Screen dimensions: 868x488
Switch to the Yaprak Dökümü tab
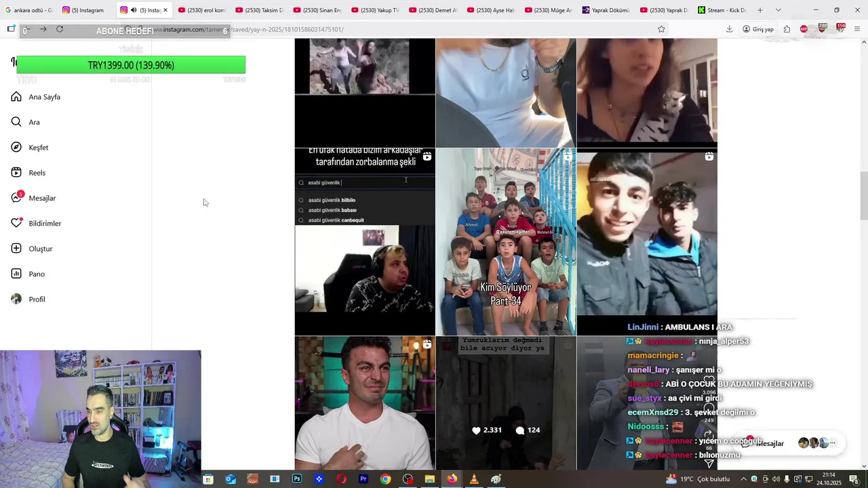[x=605, y=10]
